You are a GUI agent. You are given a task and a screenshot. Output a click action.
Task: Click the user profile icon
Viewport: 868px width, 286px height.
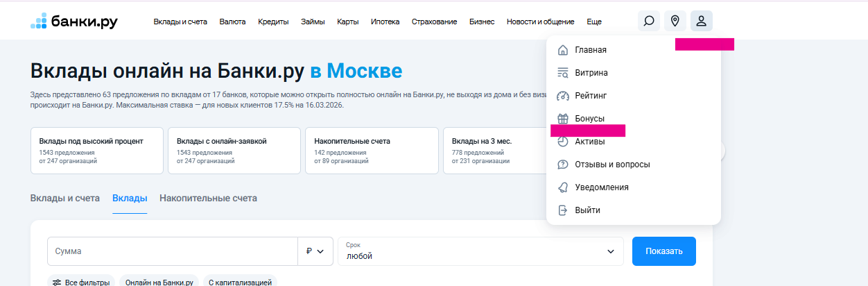[701, 22]
